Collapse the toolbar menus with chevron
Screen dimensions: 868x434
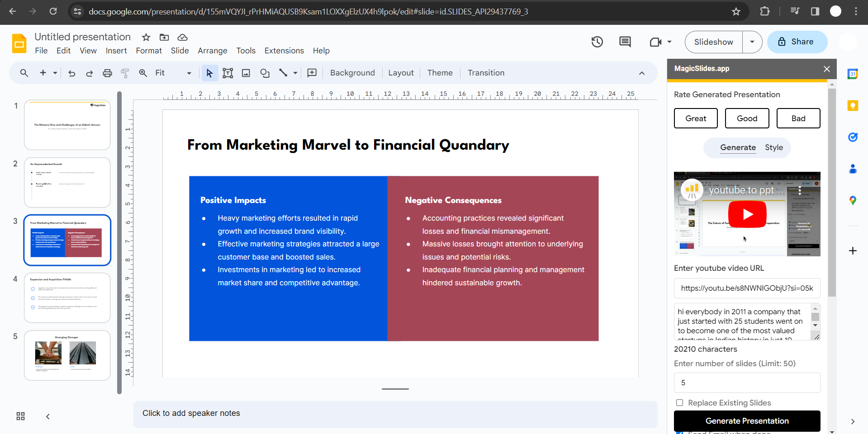[641, 73]
